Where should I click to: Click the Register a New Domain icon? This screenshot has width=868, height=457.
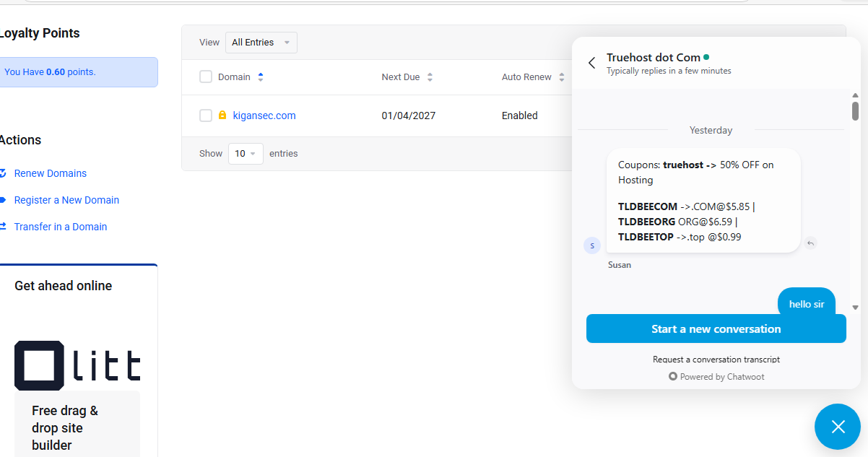[x=3, y=200]
